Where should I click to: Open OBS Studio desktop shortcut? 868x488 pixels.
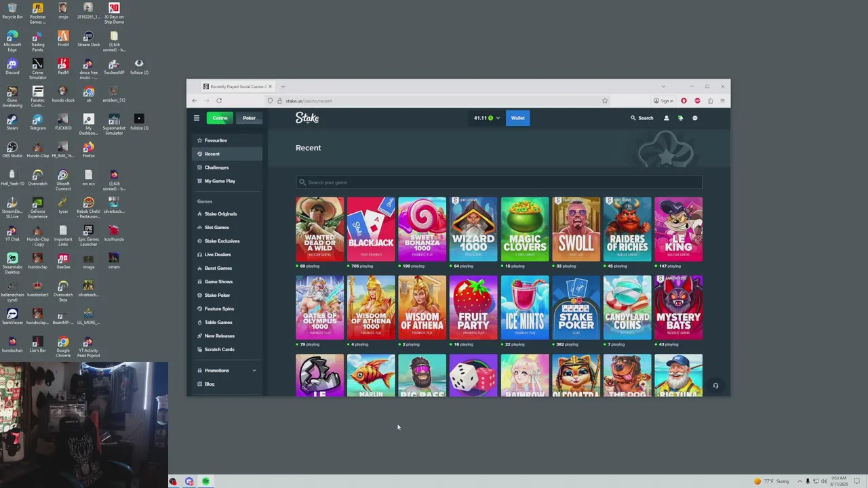[12, 150]
